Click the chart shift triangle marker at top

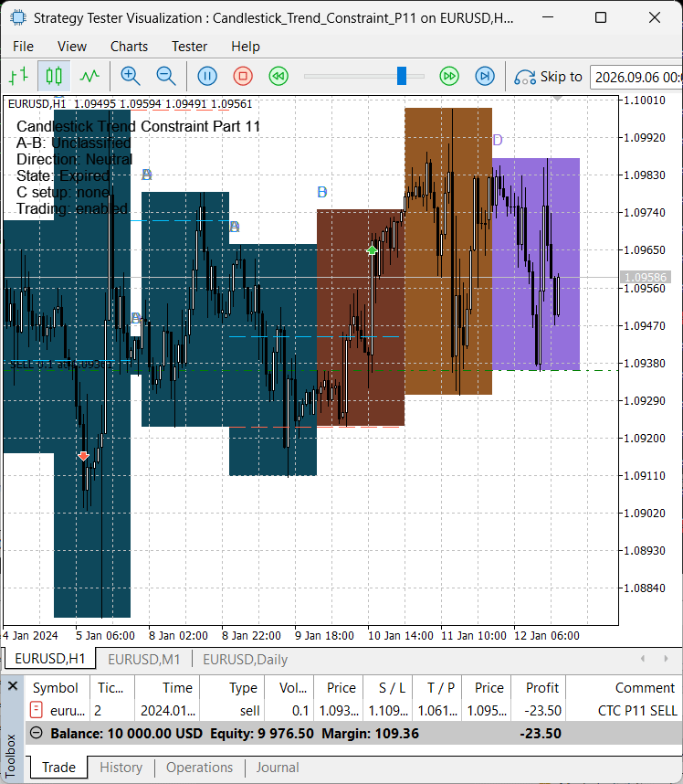(x=557, y=99)
